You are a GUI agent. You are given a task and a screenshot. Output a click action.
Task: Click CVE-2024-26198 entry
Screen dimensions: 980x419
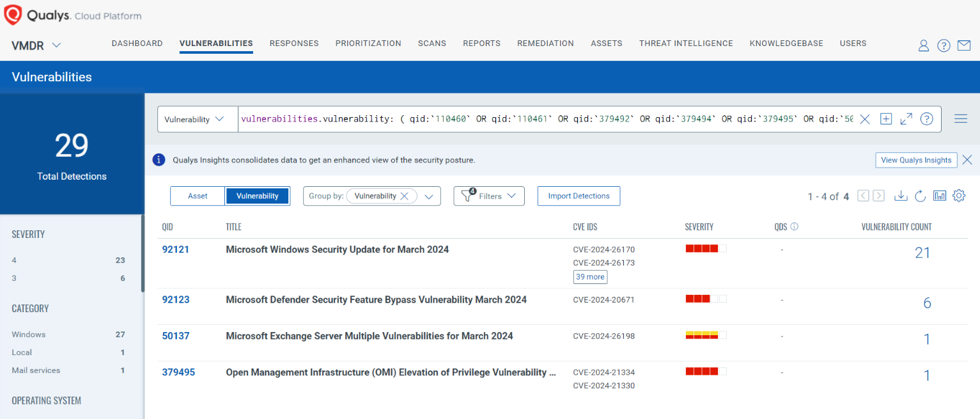tap(604, 336)
